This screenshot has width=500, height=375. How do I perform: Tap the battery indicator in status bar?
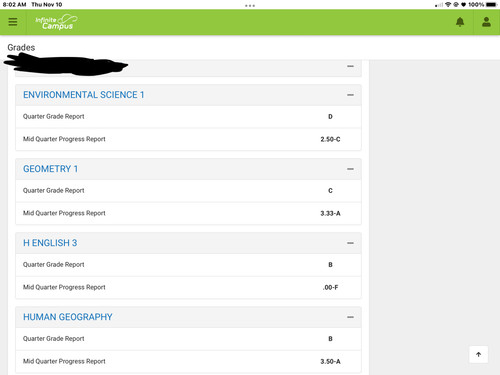click(492, 5)
